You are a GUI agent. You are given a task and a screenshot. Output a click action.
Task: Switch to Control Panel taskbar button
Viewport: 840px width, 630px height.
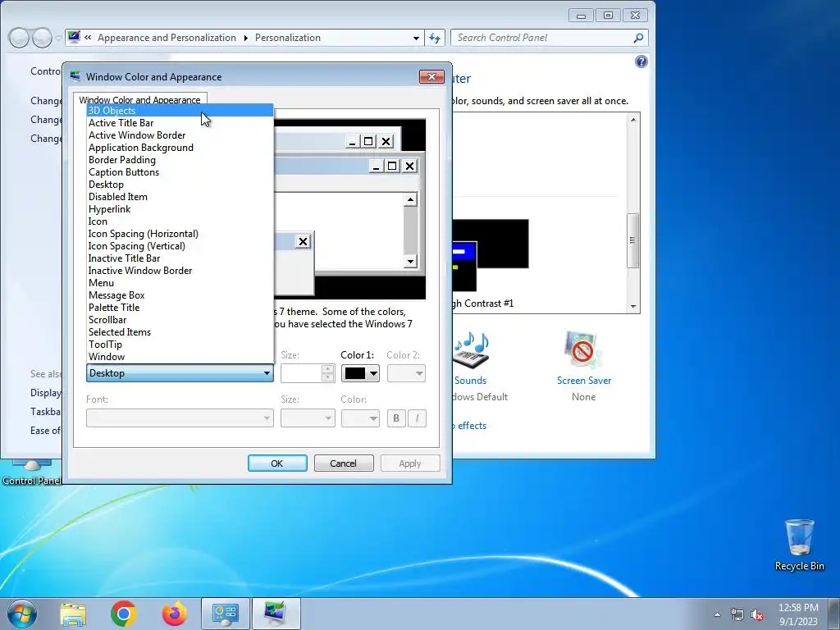tap(226, 614)
